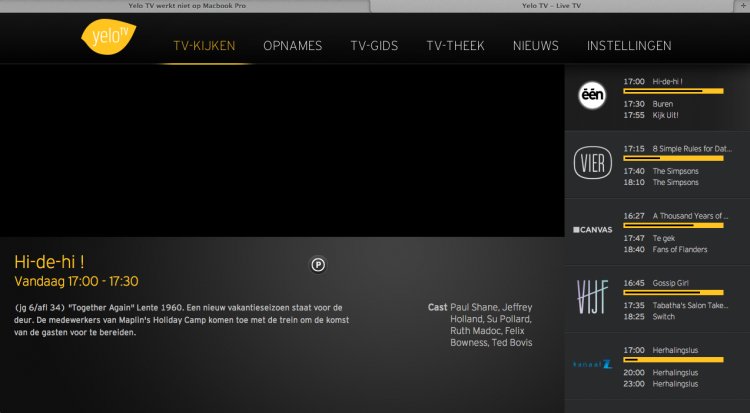Select 17:00 Hi-de-hi ! listing
This screenshot has width=750, height=413.
click(653, 81)
